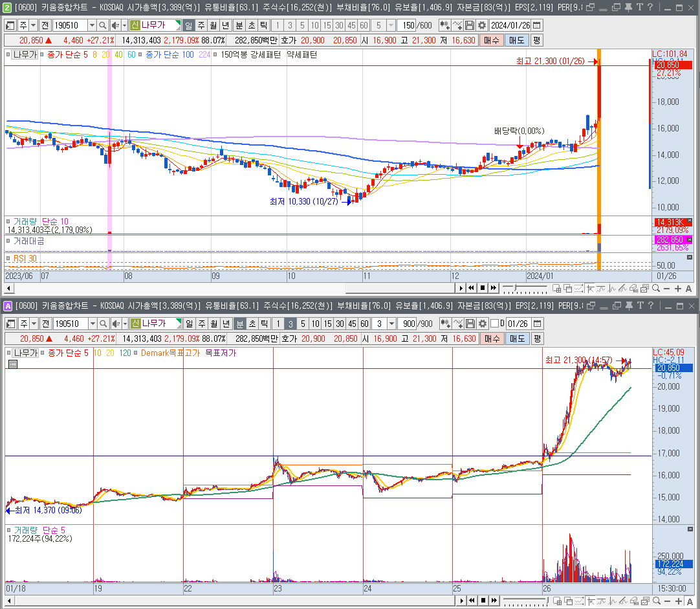
Task: Click the line-tool-with-plus icon in top chart toolbar
Action: 457,25
